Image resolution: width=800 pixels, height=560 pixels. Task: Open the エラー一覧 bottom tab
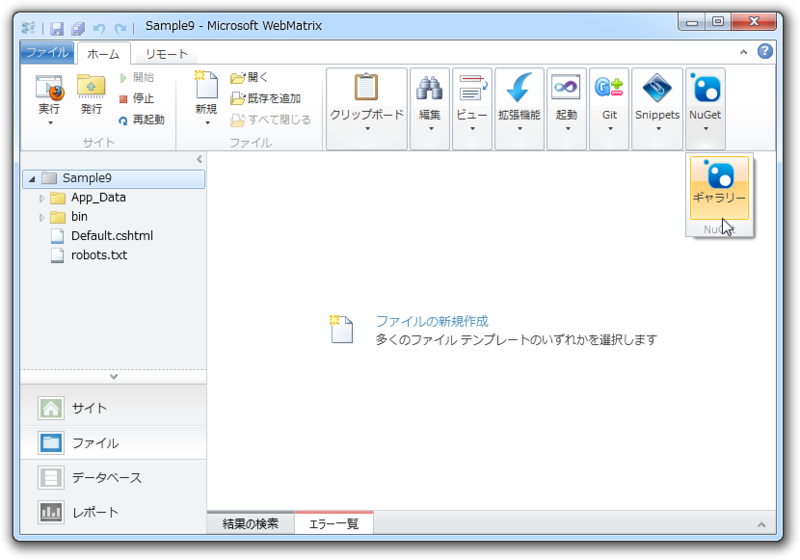tap(334, 523)
